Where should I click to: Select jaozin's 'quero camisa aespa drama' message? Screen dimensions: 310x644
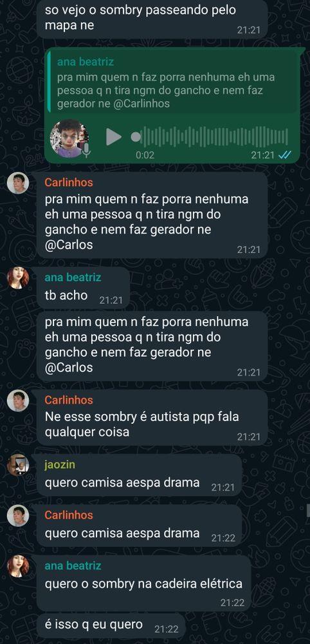click(x=140, y=475)
